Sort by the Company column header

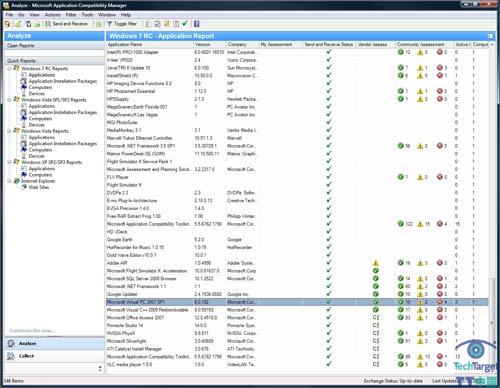(243, 44)
